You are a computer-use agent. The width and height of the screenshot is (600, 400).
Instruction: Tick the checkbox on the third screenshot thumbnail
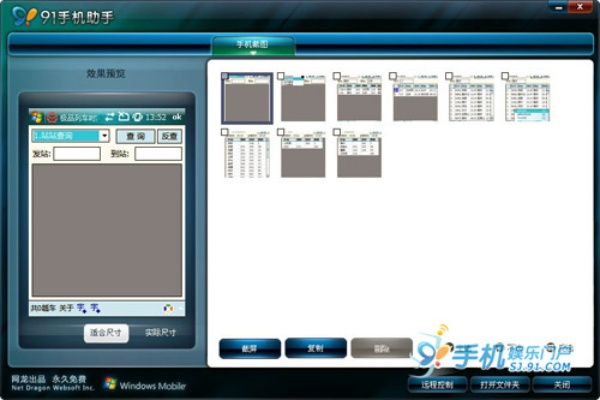coord(337,76)
